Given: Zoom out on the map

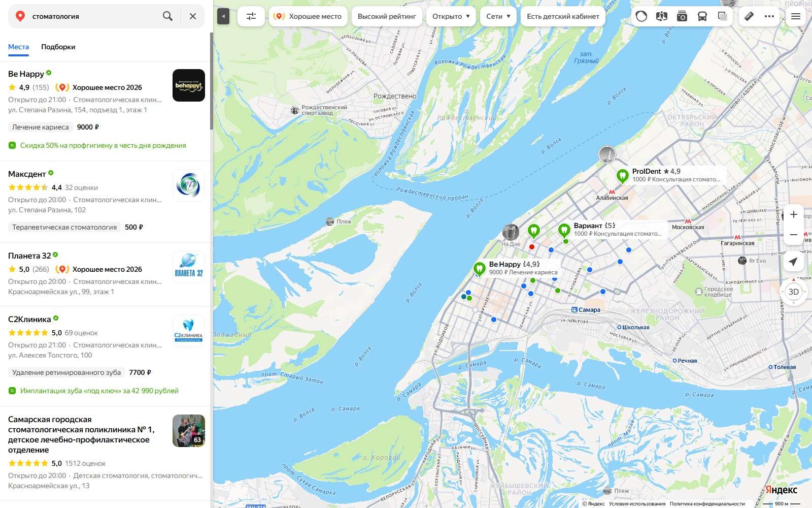Looking at the screenshot, I should pos(794,235).
